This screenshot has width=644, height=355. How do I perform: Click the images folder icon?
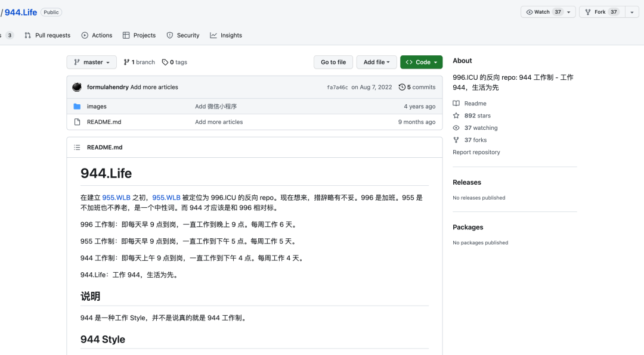coord(77,106)
